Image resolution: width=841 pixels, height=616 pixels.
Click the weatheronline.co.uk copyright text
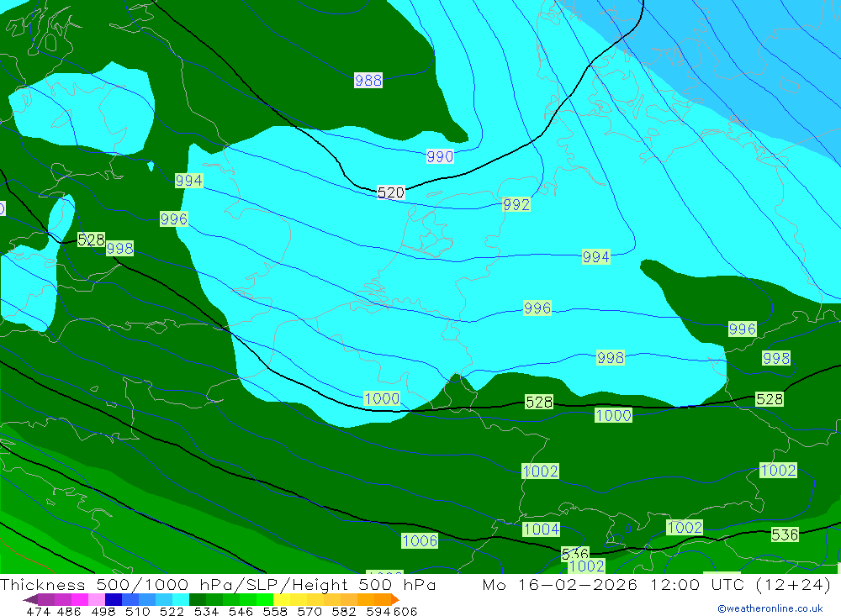tap(770, 608)
